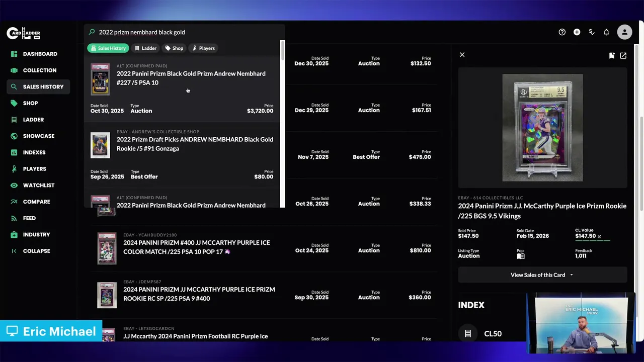Select the Players filter chip
644x362 pixels.
click(x=203, y=48)
